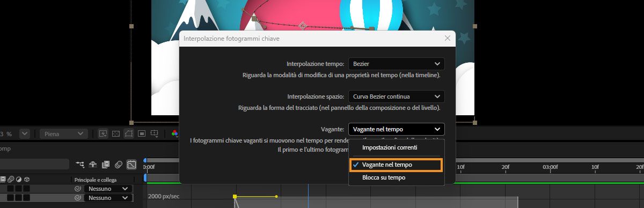Toggle motion blur switch on first layer row
The height and width of the screenshot is (208, 644).
pyautogui.click(x=10, y=189)
